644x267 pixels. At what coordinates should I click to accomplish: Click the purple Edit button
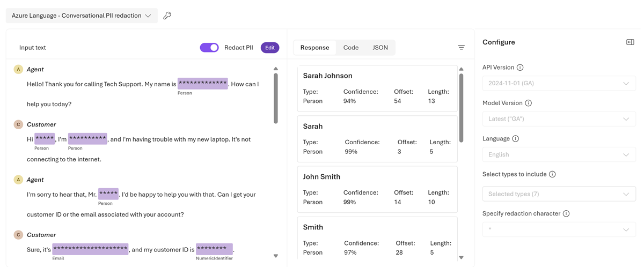[x=270, y=48]
